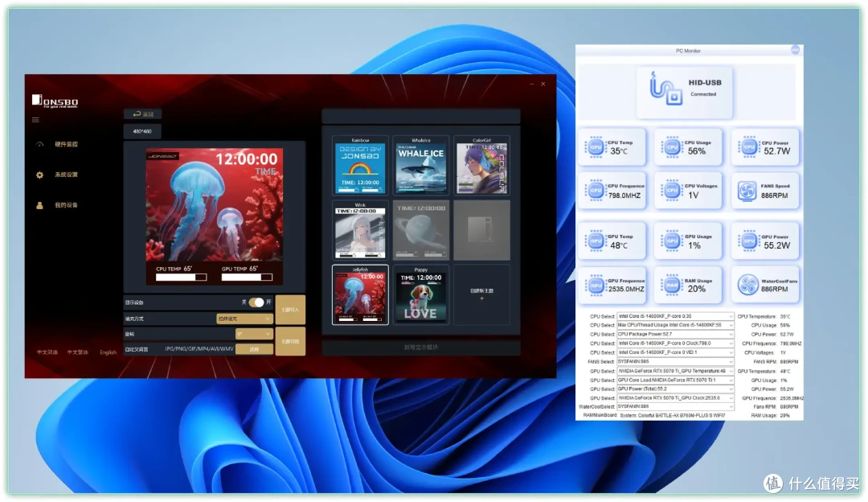Click the CPU chip icon on the CPU Temp tile
The height and width of the screenshot is (502, 868).
pyautogui.click(x=596, y=147)
